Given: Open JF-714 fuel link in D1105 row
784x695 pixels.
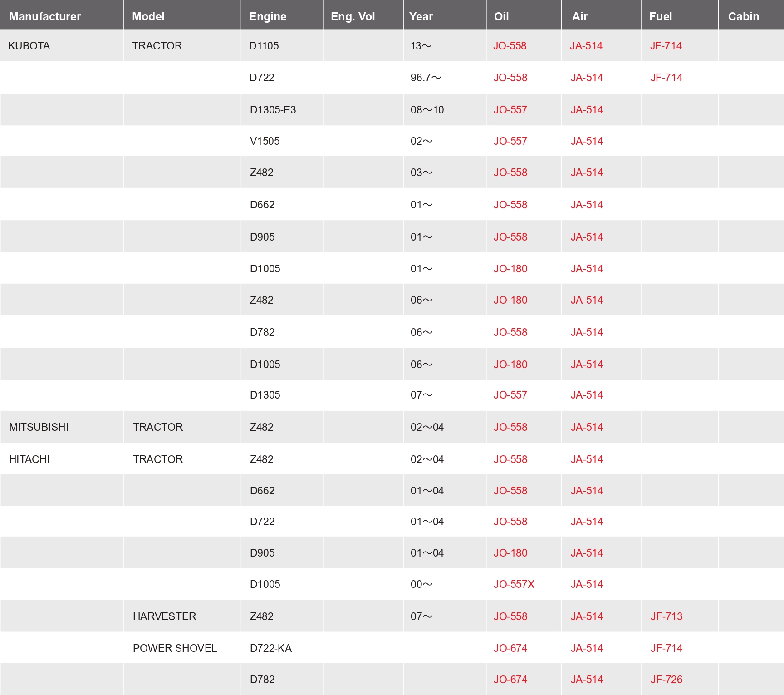Looking at the screenshot, I should click(x=666, y=46).
